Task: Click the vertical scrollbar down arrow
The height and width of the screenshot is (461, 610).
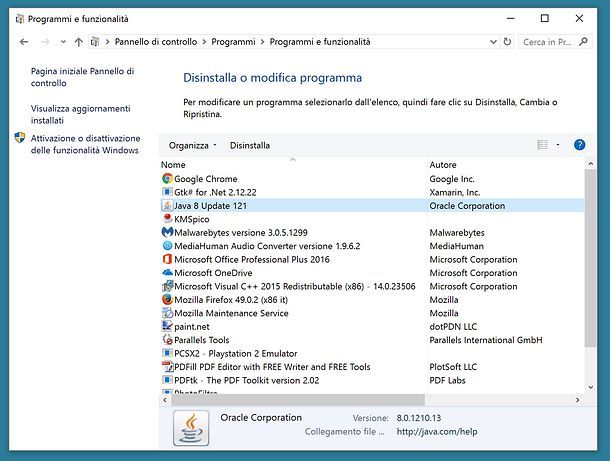Action: (591, 387)
